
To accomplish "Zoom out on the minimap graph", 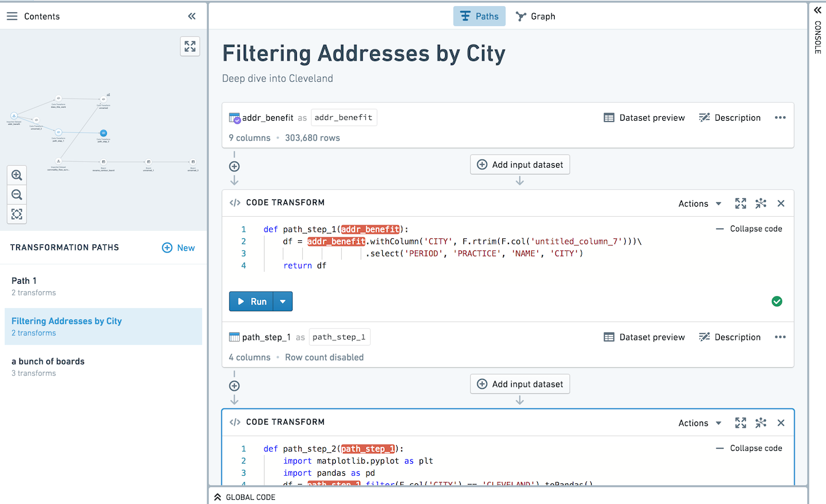I will [x=17, y=195].
